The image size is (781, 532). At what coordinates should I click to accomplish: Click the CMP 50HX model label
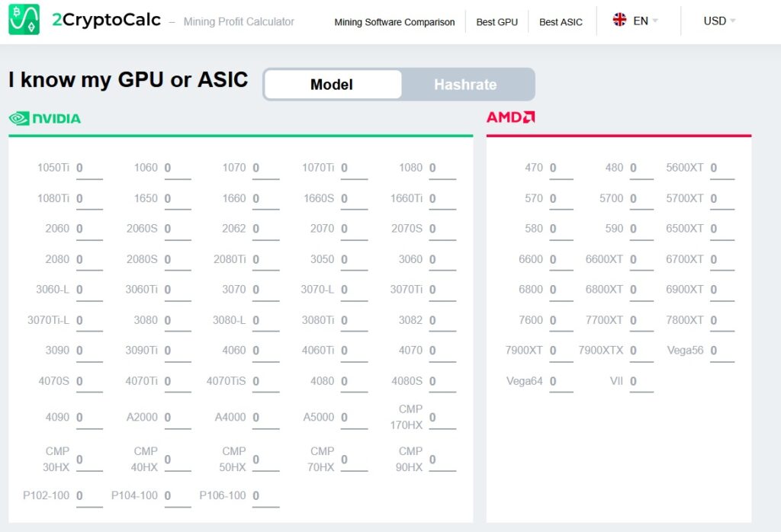(x=233, y=459)
